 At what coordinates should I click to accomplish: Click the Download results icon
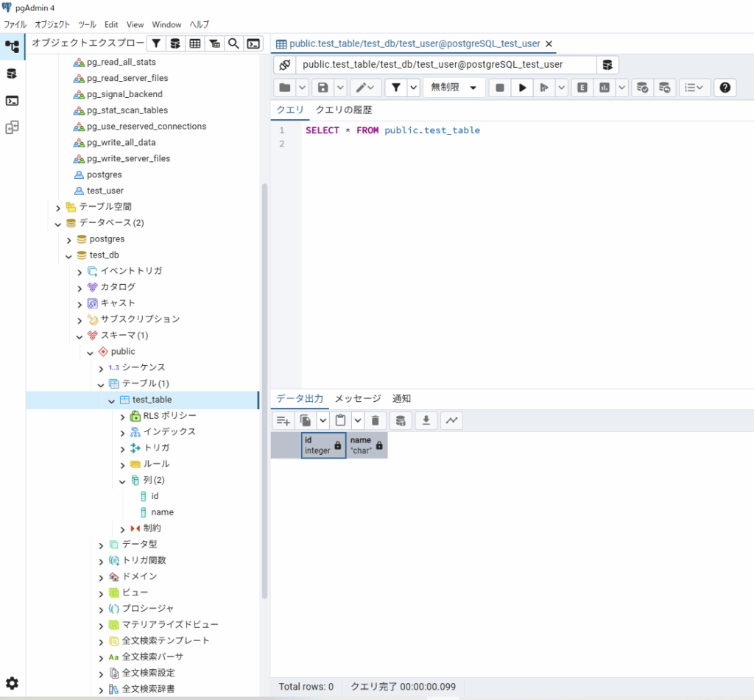point(426,421)
